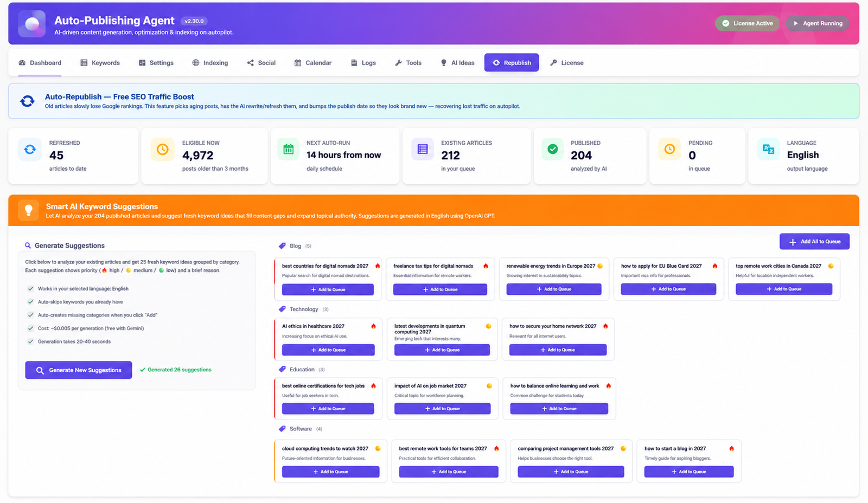Screen dimensions: 868x503
Task: Add AI ethics in healthcare 2027 to queue
Action: click(328, 350)
